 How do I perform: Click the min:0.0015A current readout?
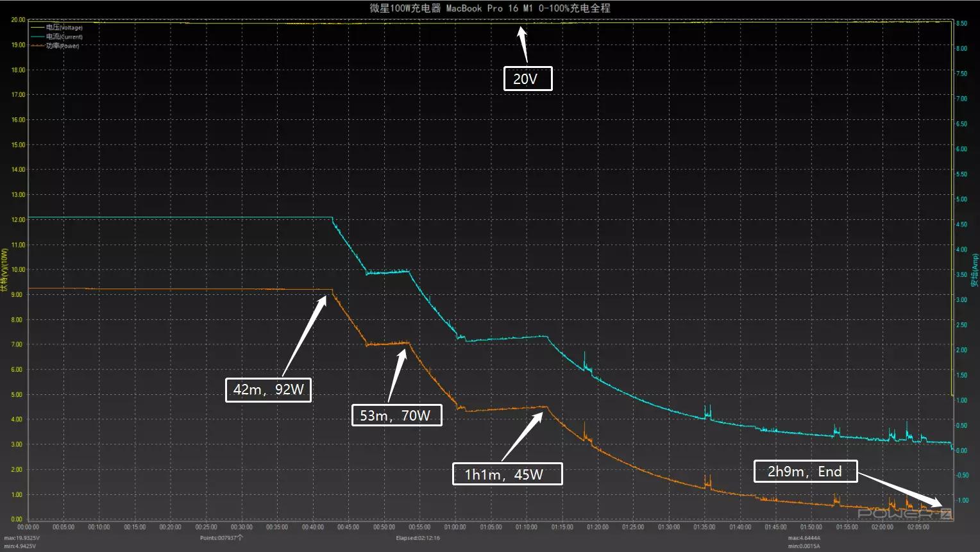point(804,546)
